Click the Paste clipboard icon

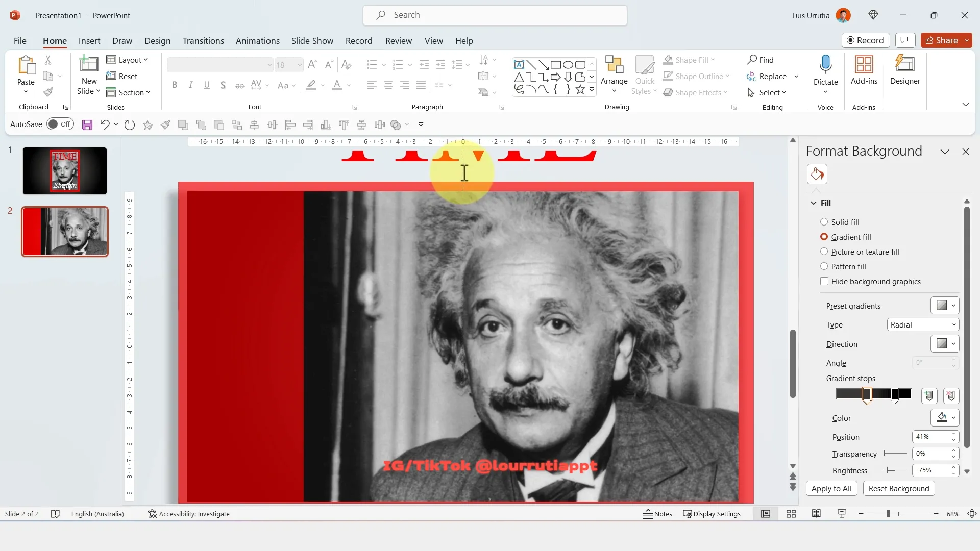(x=26, y=66)
